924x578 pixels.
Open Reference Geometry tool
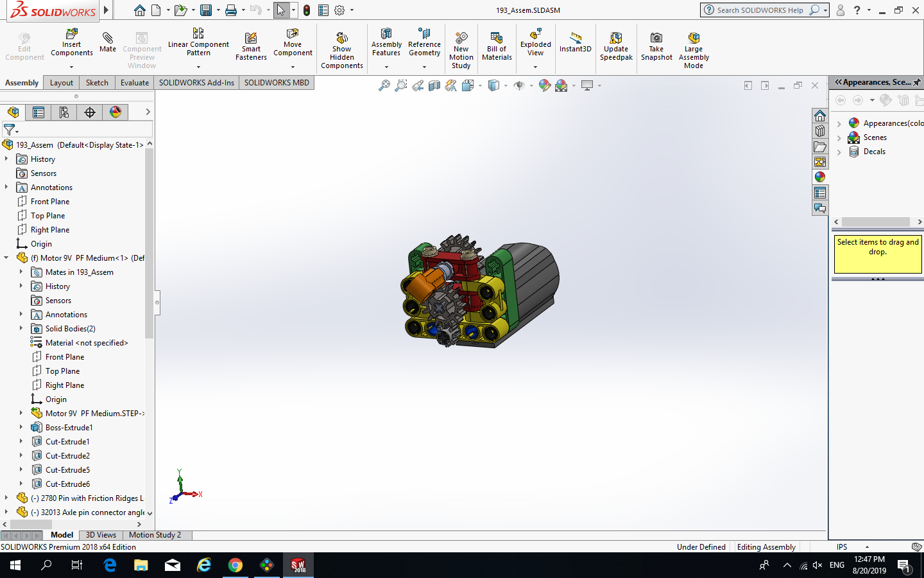coord(424,42)
